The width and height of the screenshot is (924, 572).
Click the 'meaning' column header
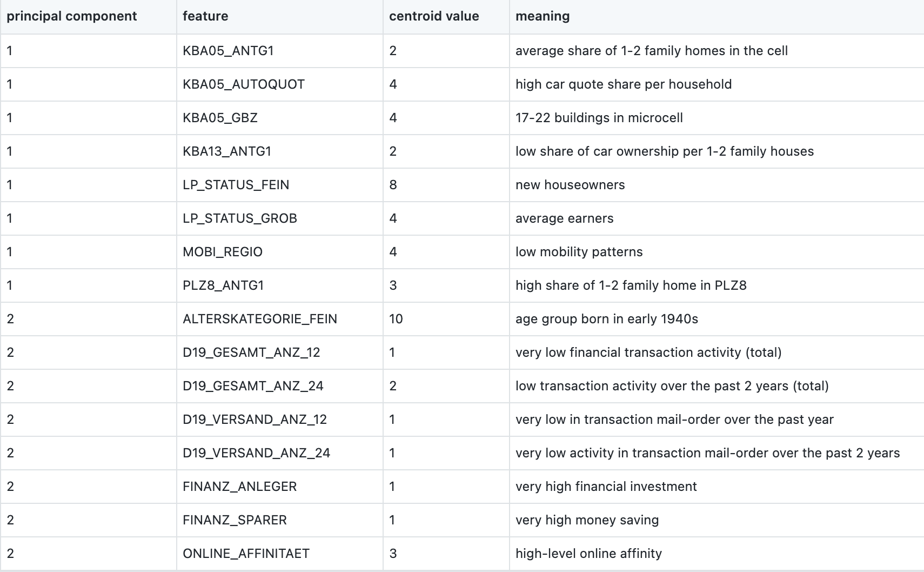coord(543,16)
